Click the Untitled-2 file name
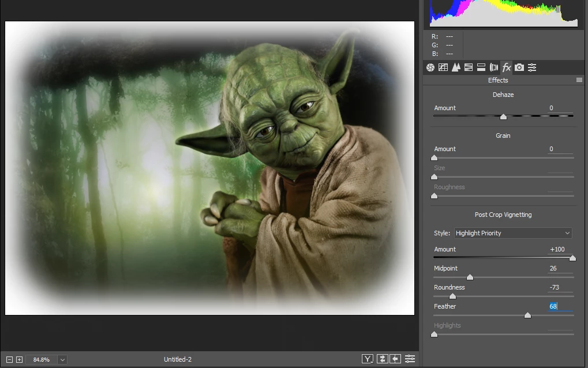The height and width of the screenshot is (368, 588). (178, 359)
